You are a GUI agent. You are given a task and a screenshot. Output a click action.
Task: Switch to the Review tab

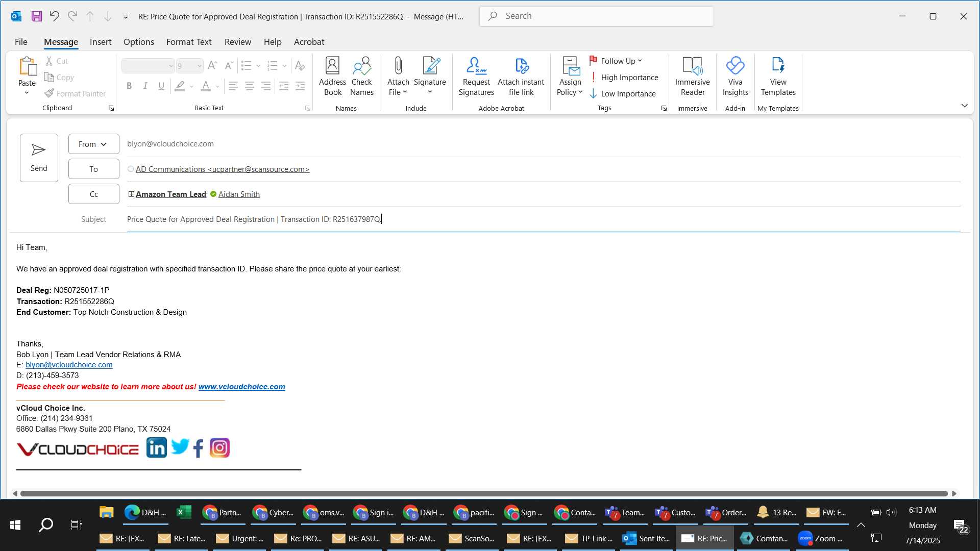[238, 42]
